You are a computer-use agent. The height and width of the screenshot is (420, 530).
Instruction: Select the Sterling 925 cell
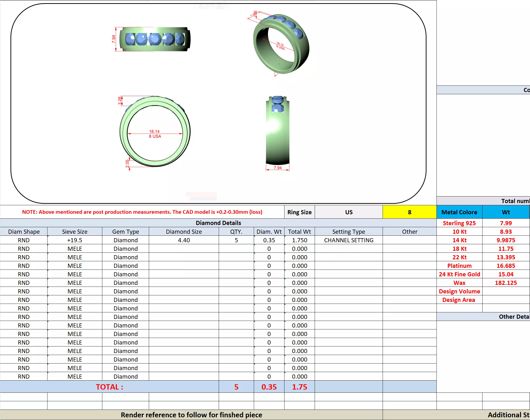pos(459,223)
